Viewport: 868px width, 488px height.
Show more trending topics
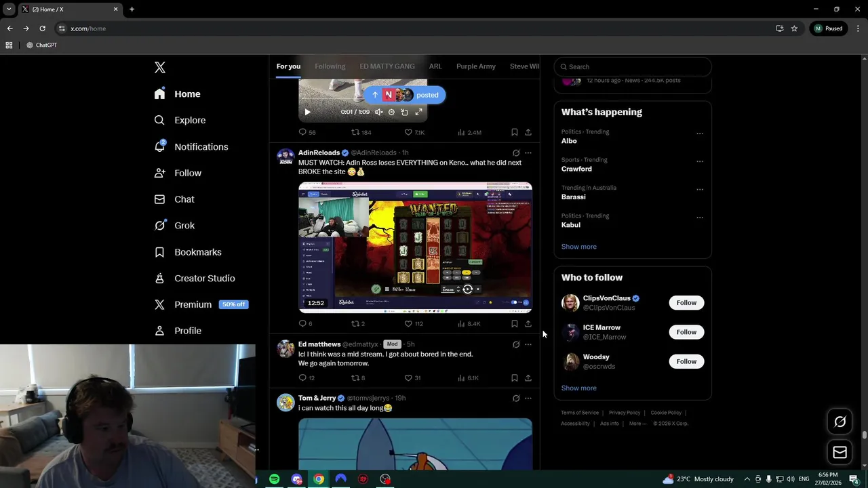pyautogui.click(x=578, y=247)
